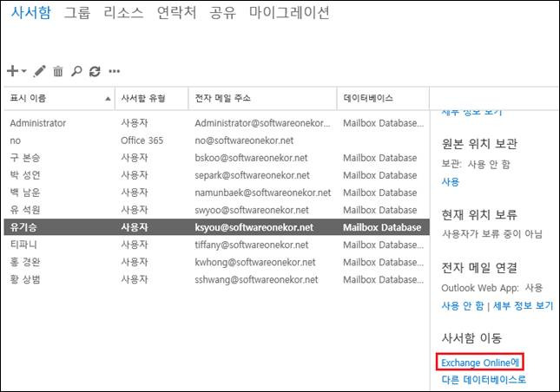Switch to the 리소스 tab
Image resolution: width=560 pixels, height=392 pixels.
[x=123, y=12]
